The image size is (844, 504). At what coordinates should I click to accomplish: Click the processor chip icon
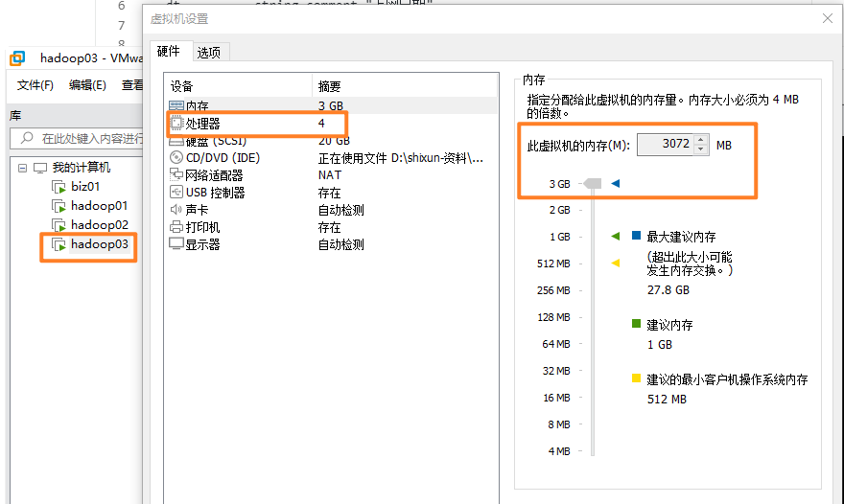tap(176, 124)
